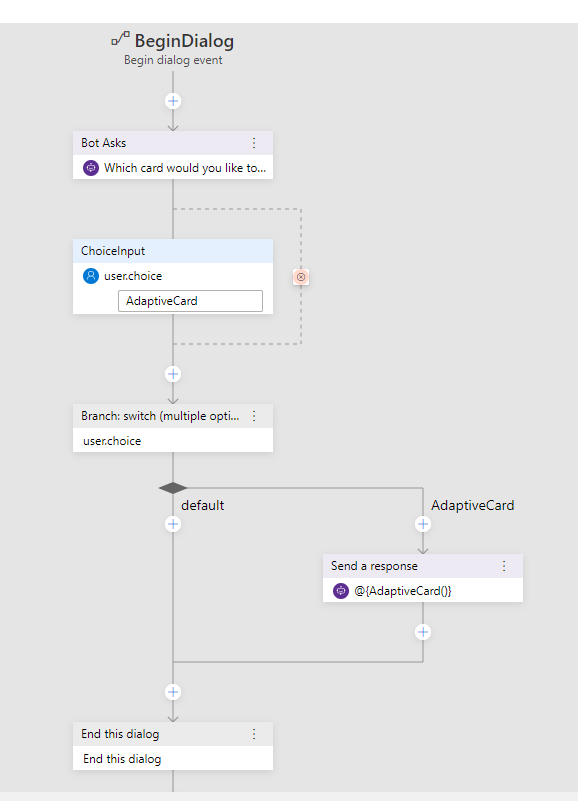Click the bot icon in Bot Asks node

[x=91, y=168]
